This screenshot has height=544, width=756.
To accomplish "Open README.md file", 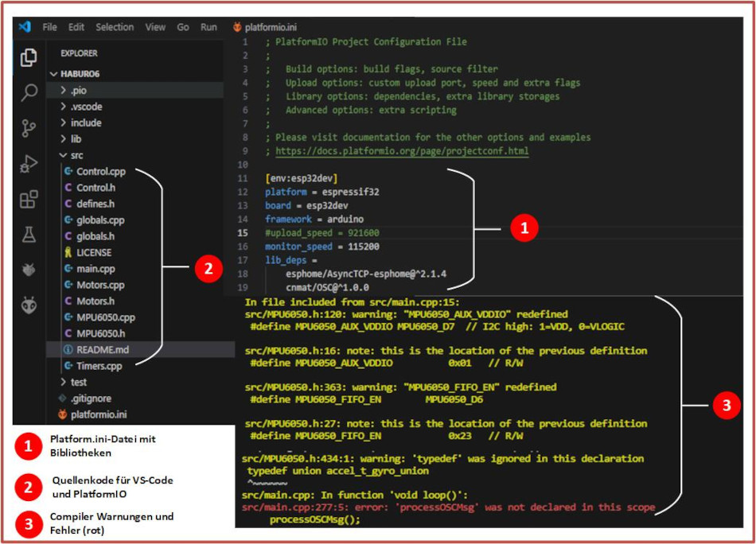I will [140, 350].
